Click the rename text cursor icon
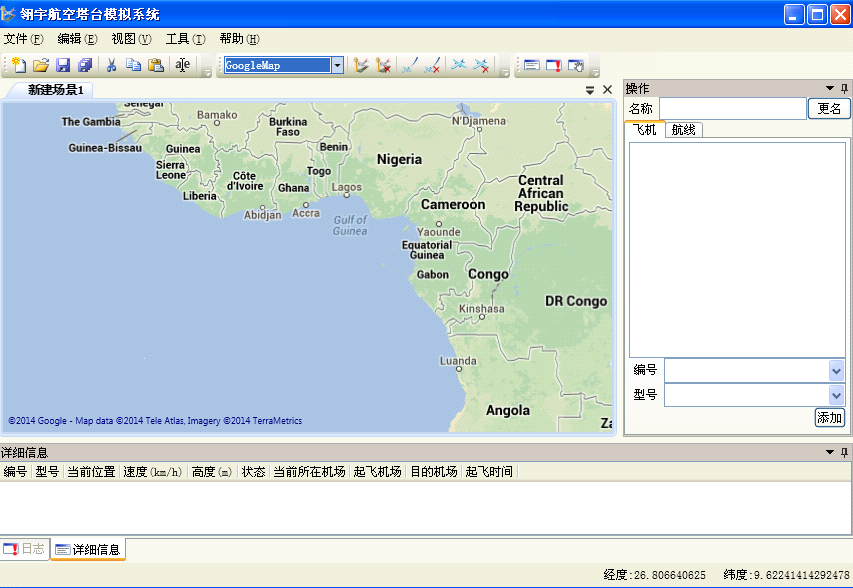This screenshot has height=588, width=853. [x=182, y=65]
